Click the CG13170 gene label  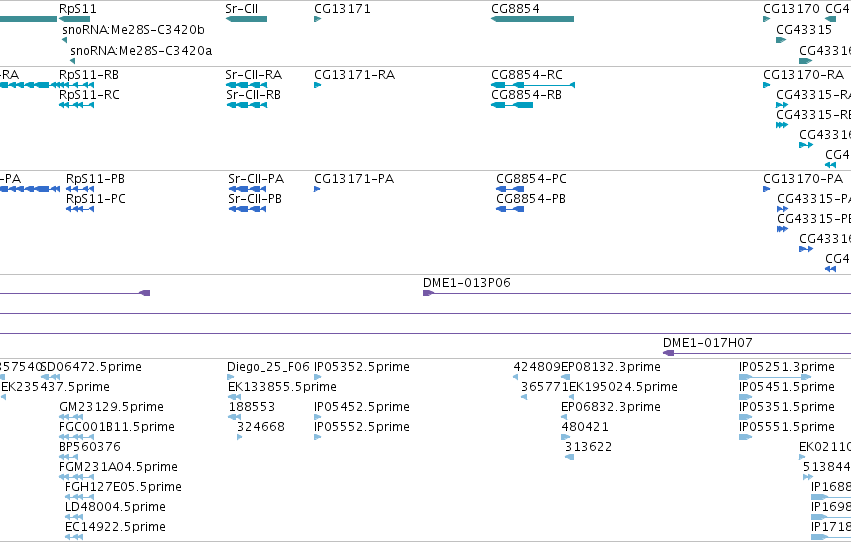point(791,9)
